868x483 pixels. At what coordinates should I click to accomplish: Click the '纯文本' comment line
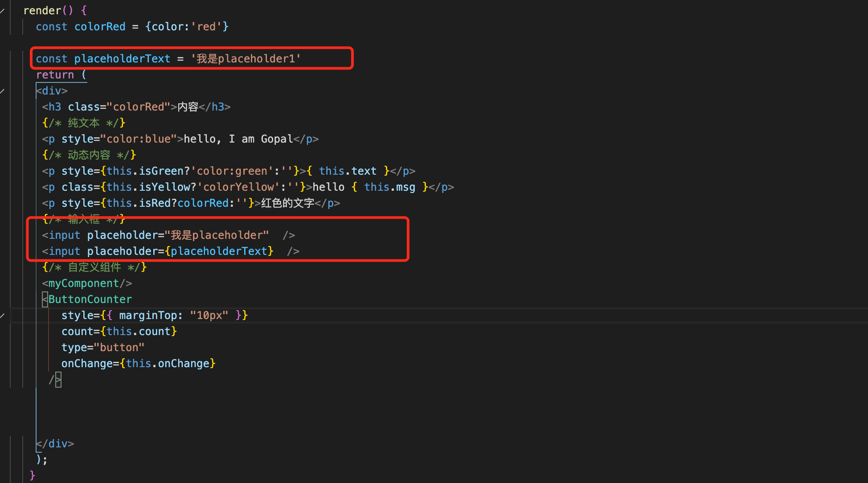click(84, 123)
